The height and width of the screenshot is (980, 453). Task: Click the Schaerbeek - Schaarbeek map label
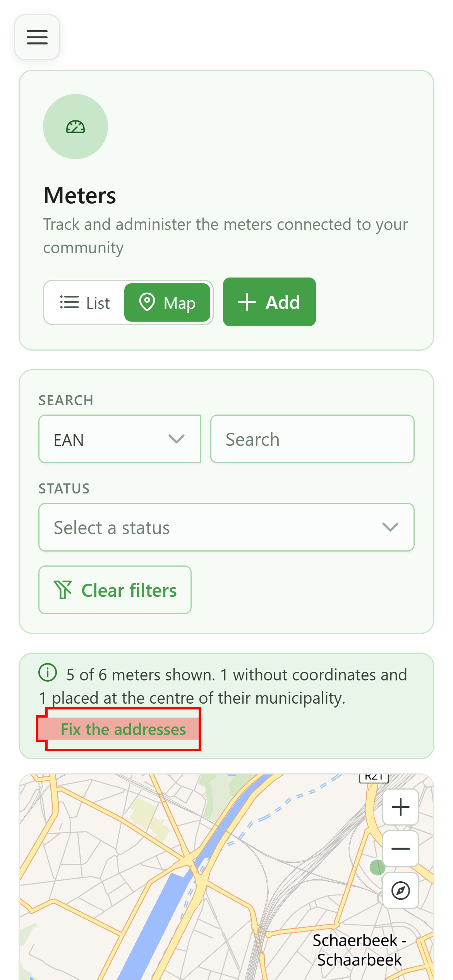point(359,950)
